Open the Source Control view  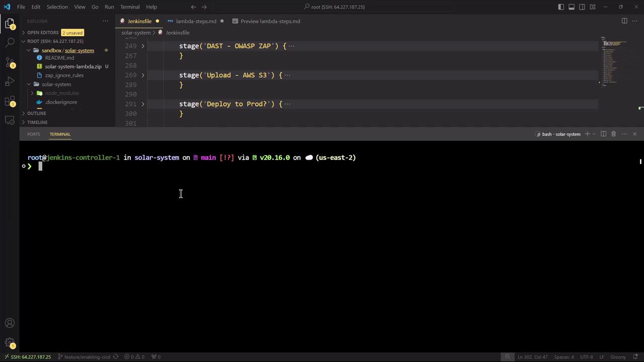(10, 63)
